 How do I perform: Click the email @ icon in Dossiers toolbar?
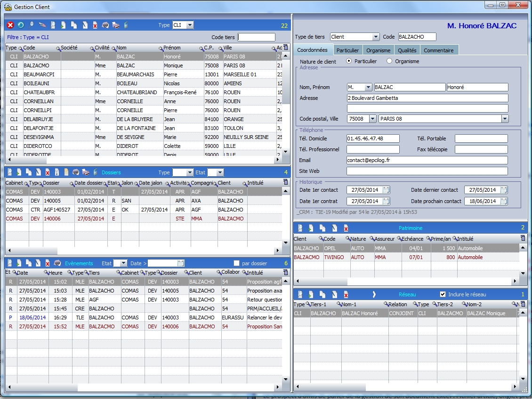pos(76,172)
